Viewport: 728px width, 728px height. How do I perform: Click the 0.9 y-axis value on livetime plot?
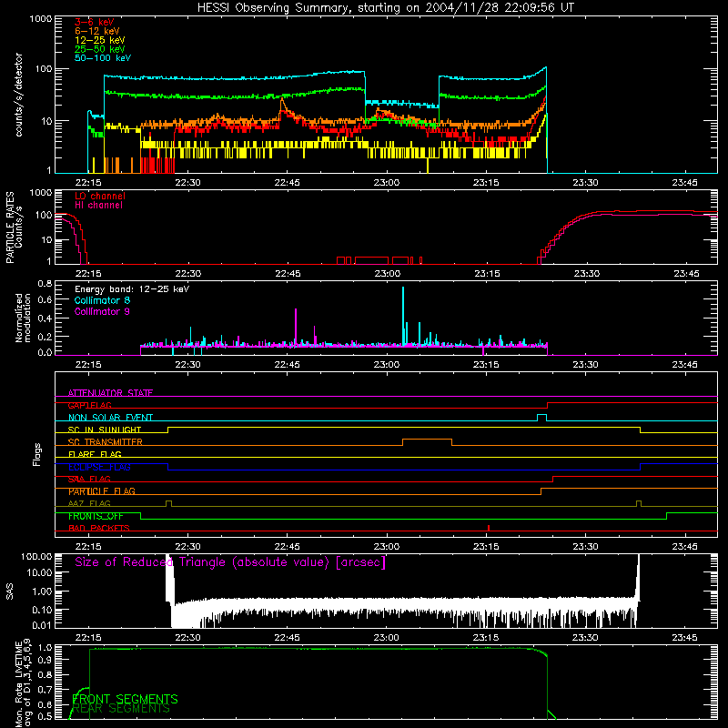(45, 660)
